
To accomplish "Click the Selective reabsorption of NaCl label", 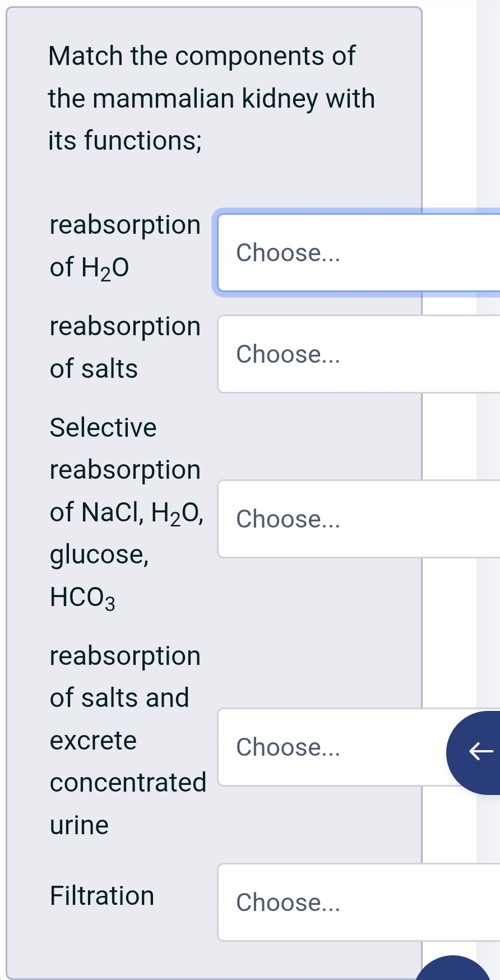I will coord(124,512).
